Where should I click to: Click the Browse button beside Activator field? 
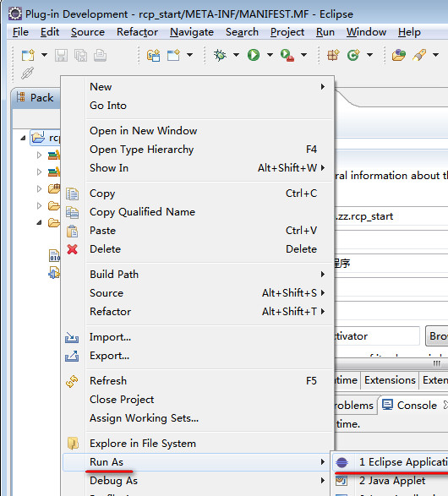click(x=437, y=336)
